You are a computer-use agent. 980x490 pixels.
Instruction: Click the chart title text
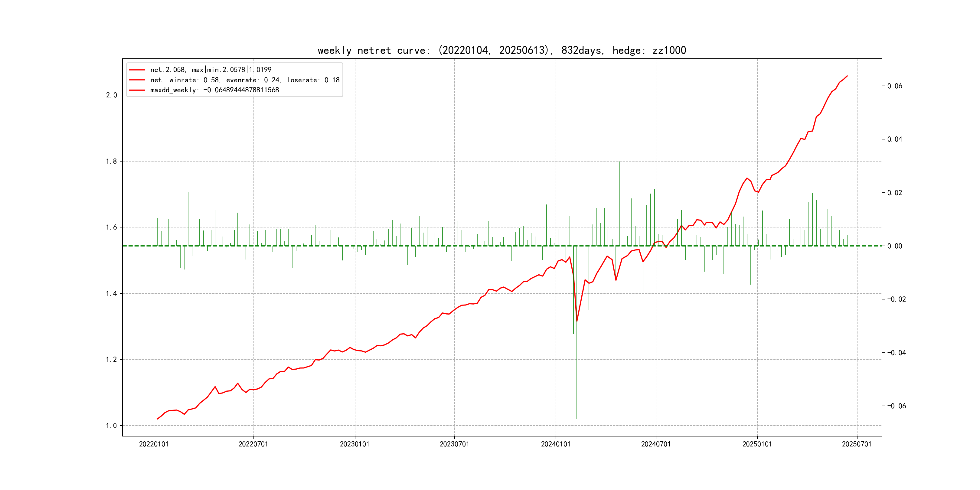(x=501, y=51)
